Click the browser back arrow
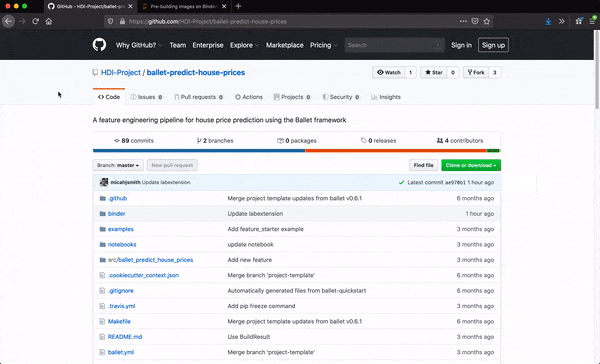 pyautogui.click(x=8, y=21)
